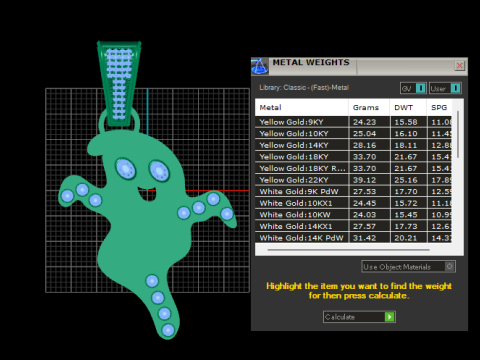The width and height of the screenshot is (480, 360).
Task: Click the Calculate button
Action: (x=359, y=317)
